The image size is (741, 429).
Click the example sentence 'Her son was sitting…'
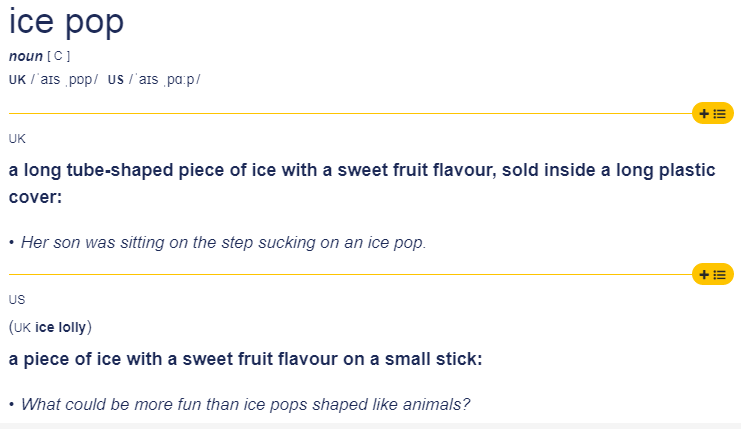224,242
